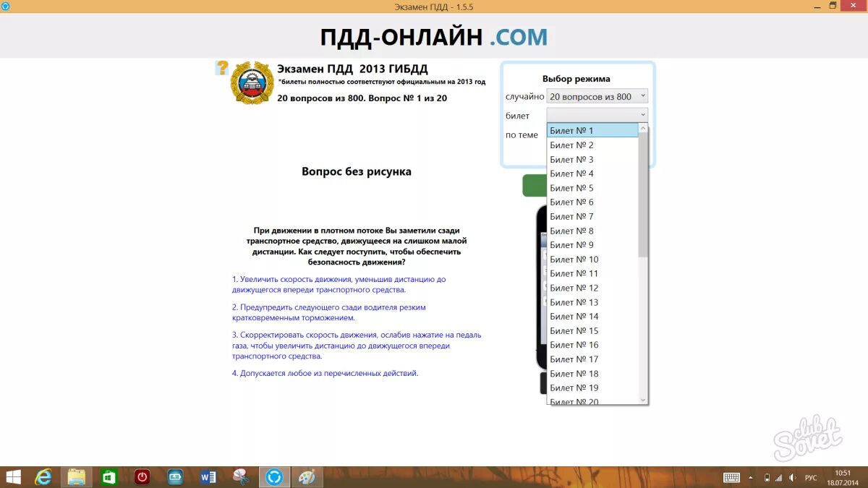Pick 'Билет № 17' from the ticket list
The width and height of the screenshot is (868, 488).
[x=592, y=359]
